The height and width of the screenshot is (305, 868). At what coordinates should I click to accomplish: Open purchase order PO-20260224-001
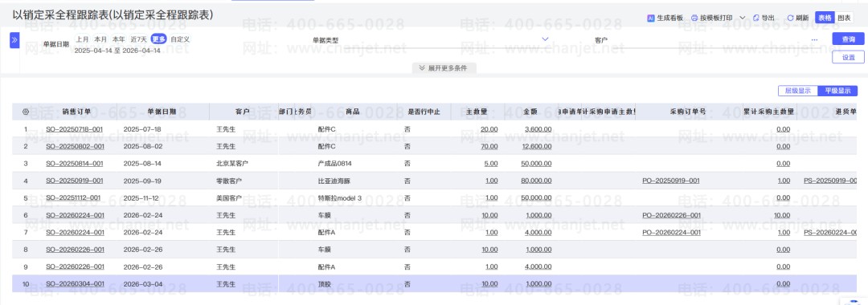tap(671, 232)
